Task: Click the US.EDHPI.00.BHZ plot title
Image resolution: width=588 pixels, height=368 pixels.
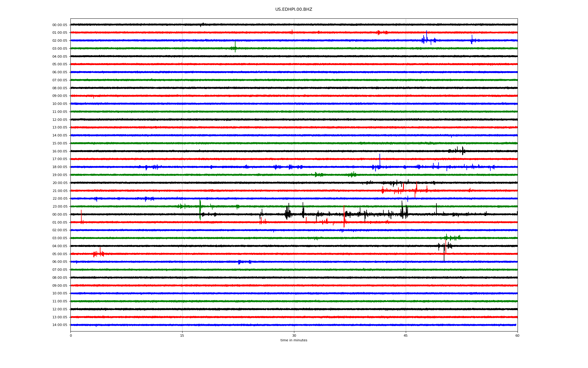Action: (293, 10)
